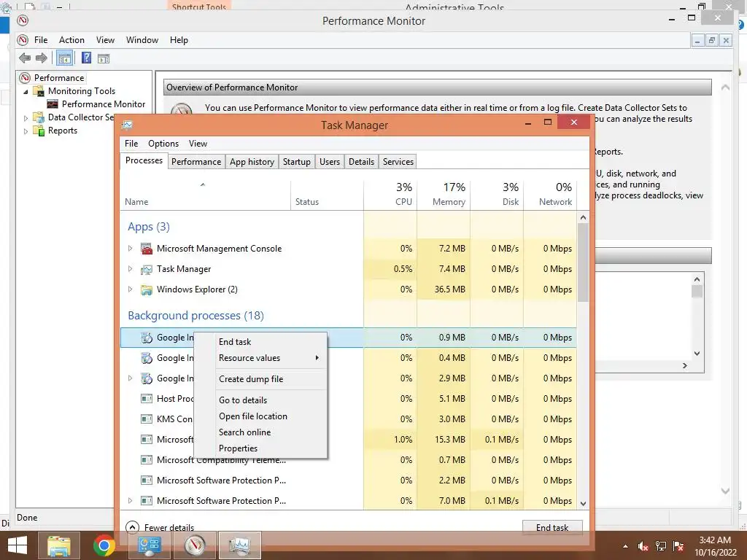Click Windows Explorer row folder icon

pos(146,289)
